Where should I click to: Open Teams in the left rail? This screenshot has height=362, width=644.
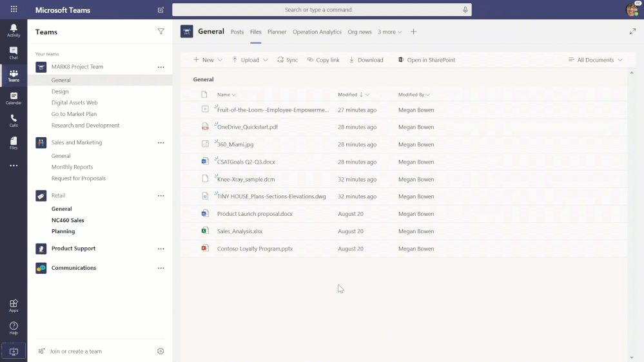coord(14,75)
